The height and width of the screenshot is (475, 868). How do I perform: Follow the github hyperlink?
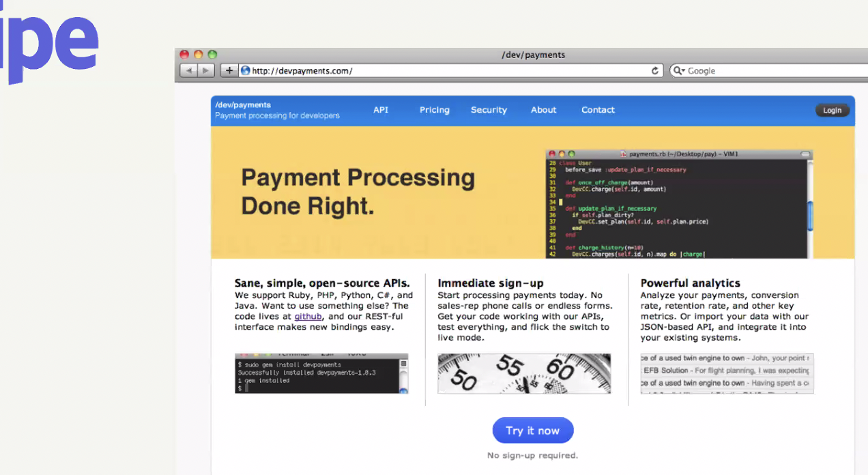[x=308, y=317]
